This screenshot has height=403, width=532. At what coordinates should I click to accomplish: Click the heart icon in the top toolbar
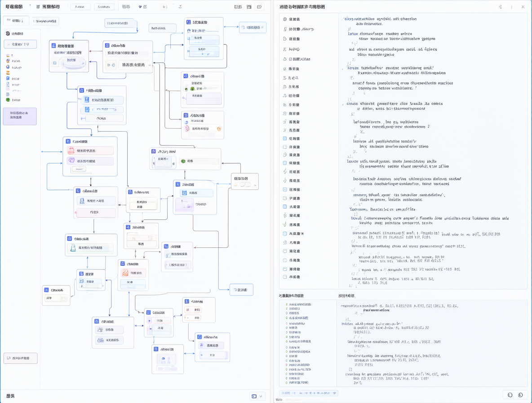pos(140,7)
